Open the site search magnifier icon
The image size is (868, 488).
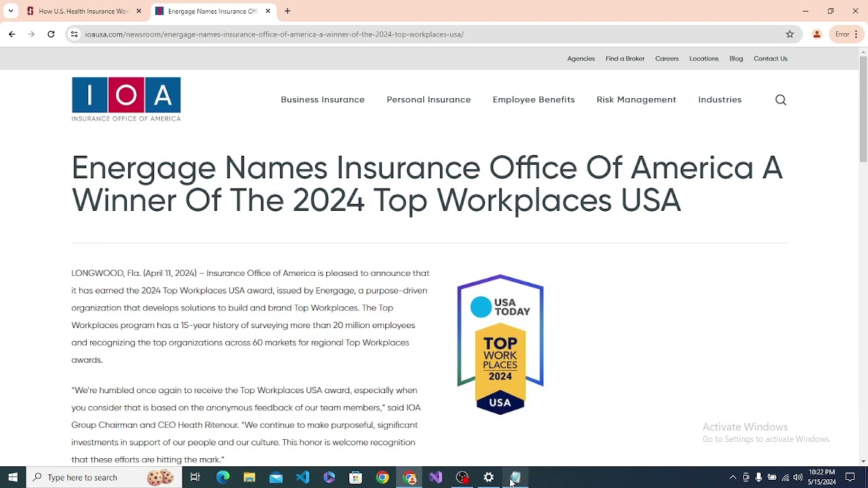781,100
